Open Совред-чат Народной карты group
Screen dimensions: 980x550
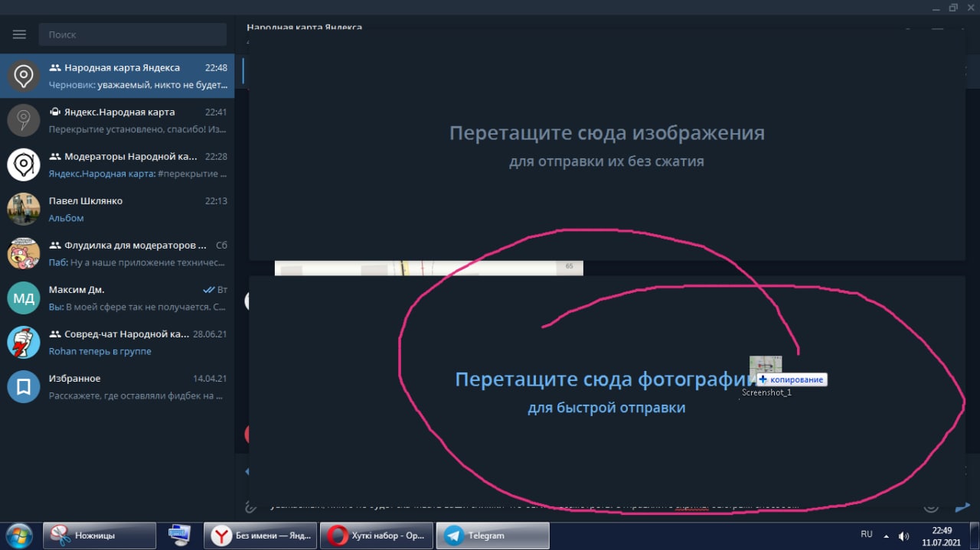point(117,342)
